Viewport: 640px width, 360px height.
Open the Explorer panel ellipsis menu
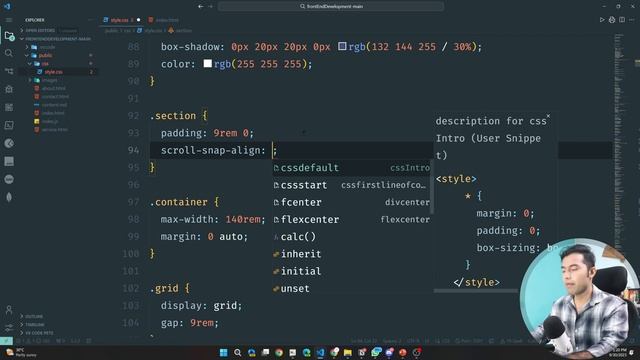pyautogui.click(x=90, y=20)
